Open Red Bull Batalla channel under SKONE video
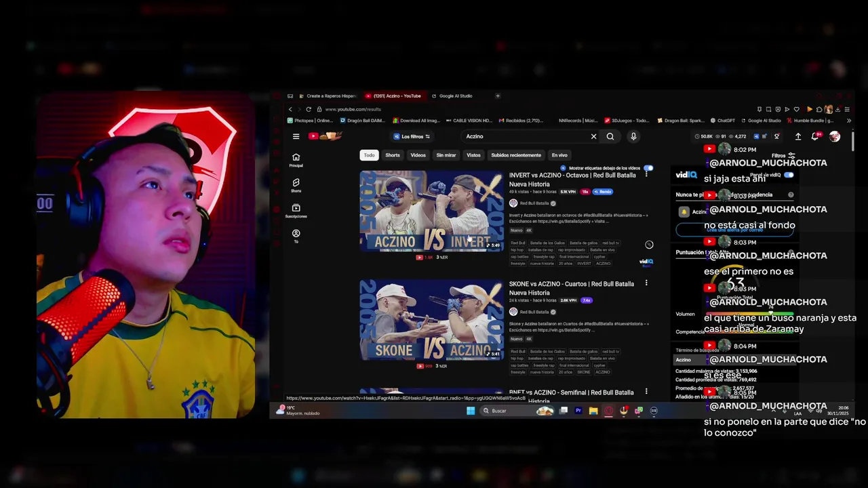 tap(534, 312)
